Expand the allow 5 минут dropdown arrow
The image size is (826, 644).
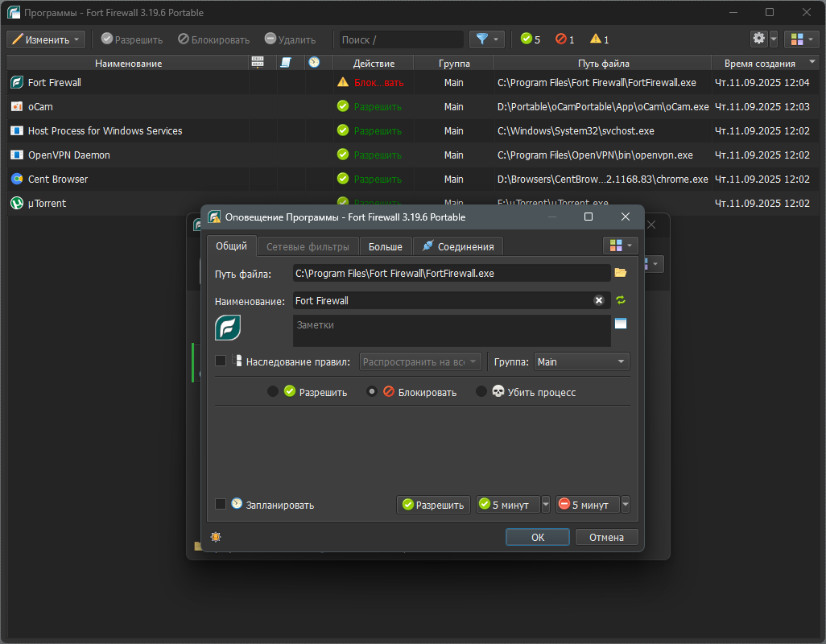coord(546,505)
